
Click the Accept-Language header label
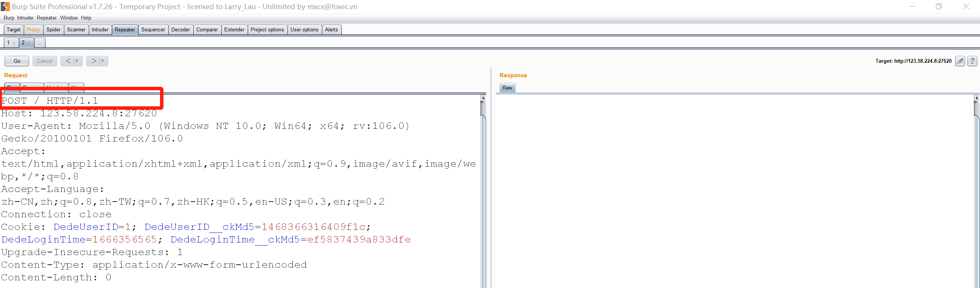[x=52, y=189]
